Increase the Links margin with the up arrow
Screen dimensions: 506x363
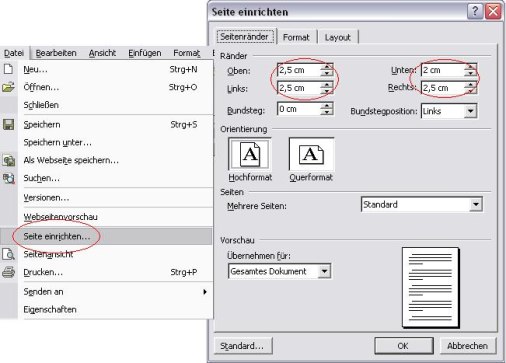(x=327, y=85)
